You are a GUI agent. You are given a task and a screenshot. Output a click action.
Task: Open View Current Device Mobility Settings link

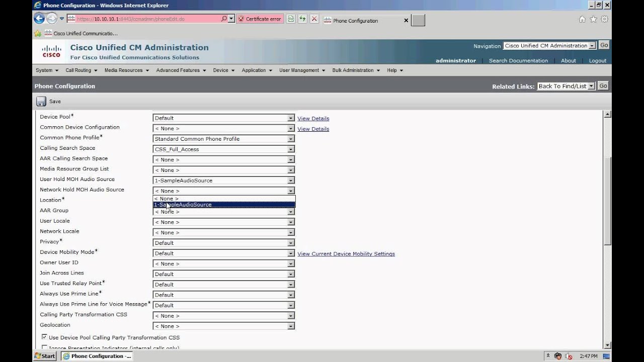[346, 254]
